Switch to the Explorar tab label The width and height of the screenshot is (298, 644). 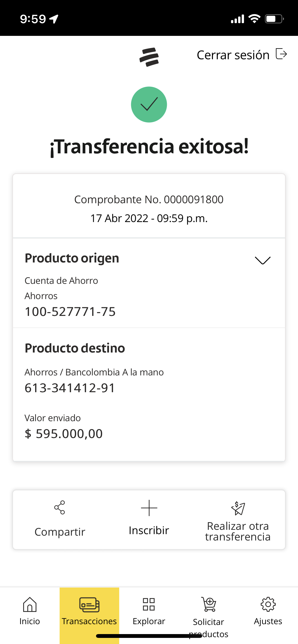click(x=149, y=621)
